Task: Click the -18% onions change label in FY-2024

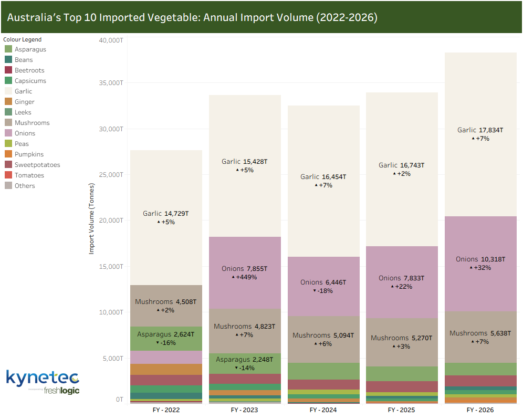Action: 323,291
